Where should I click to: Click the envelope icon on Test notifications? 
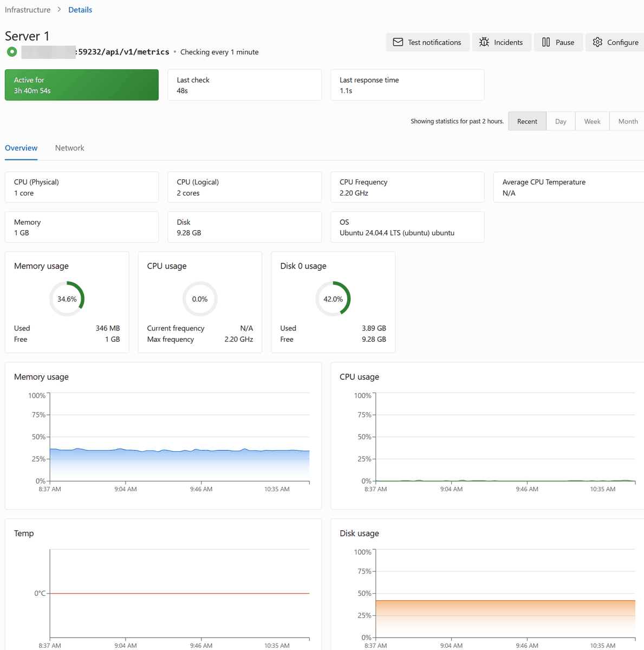click(398, 42)
